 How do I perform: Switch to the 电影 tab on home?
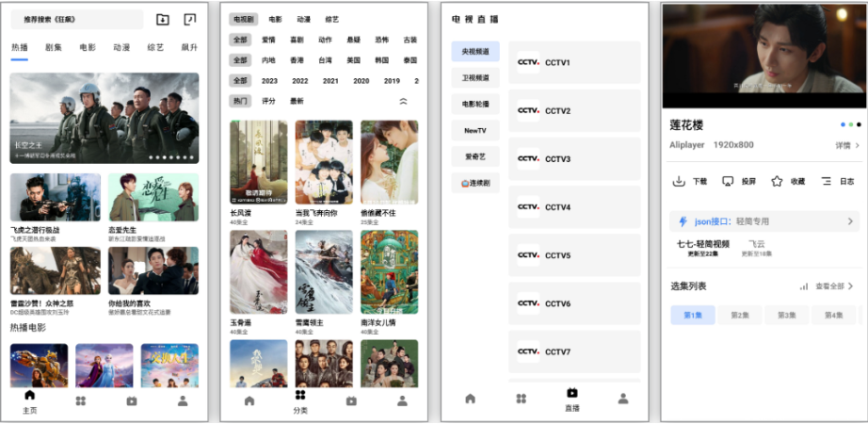88,48
